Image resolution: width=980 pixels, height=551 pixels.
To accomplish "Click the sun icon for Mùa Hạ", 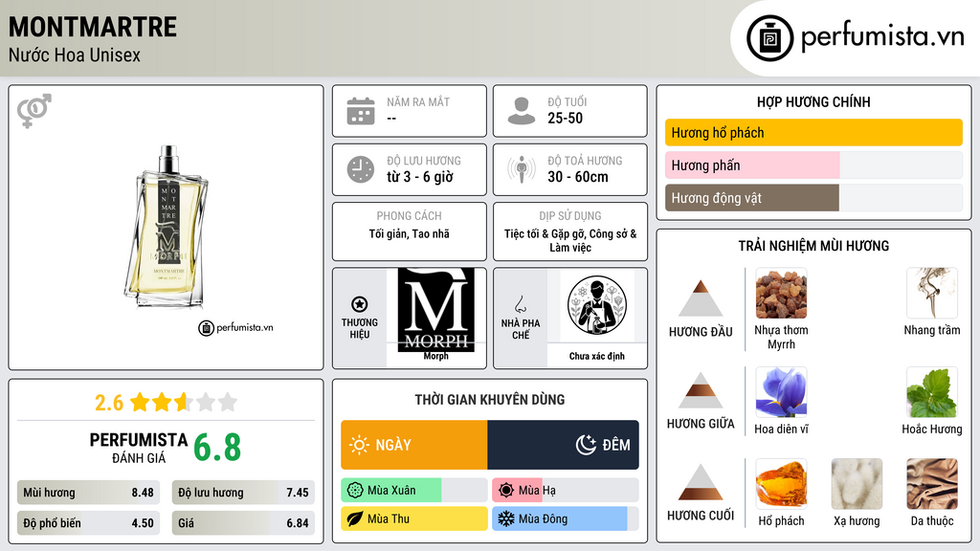I will tap(506, 491).
